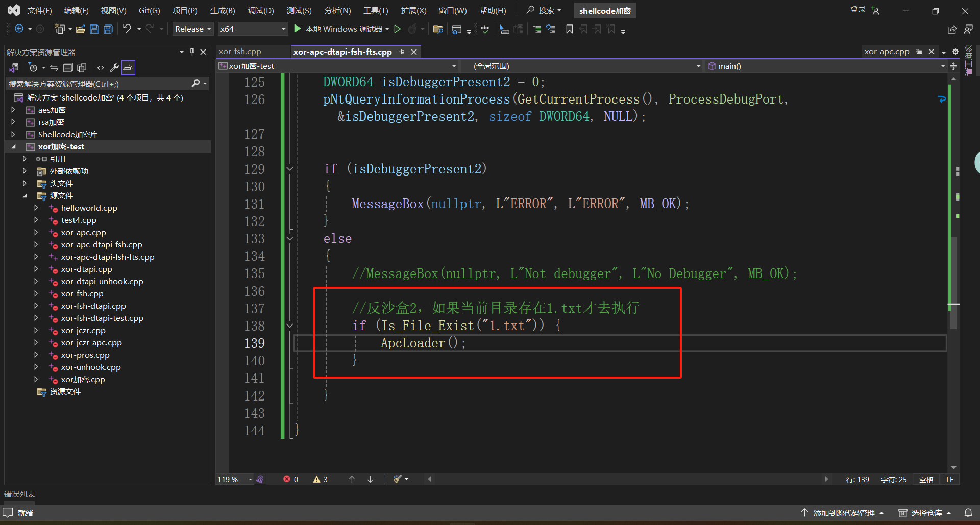This screenshot has width=980, height=525.
Task: Open the properties wrench icon
Action: (x=114, y=67)
